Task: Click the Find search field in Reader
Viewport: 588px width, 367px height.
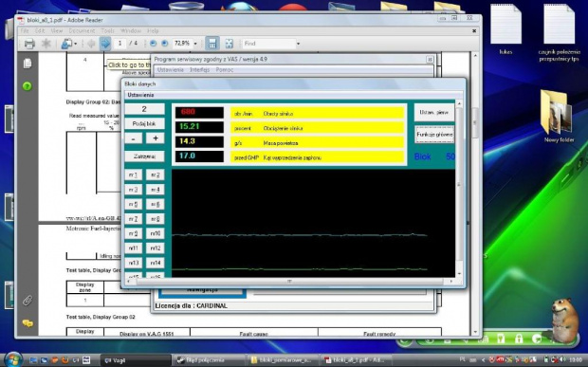Action: 269,44
